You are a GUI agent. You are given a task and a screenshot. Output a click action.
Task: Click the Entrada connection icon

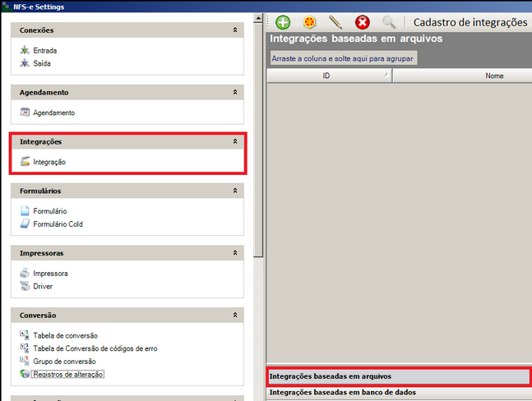click(x=25, y=50)
